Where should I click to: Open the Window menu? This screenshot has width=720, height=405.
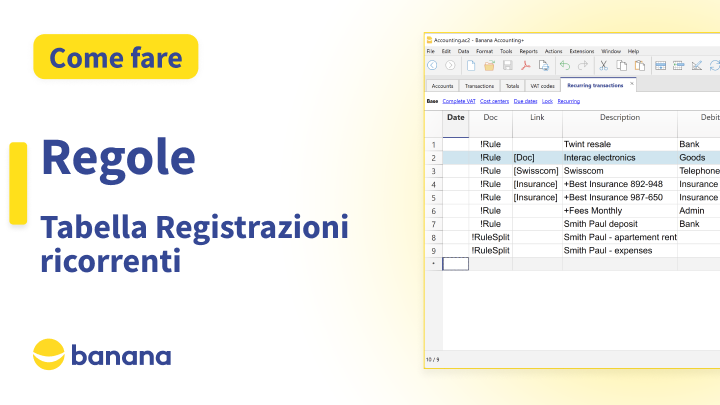[611, 51]
